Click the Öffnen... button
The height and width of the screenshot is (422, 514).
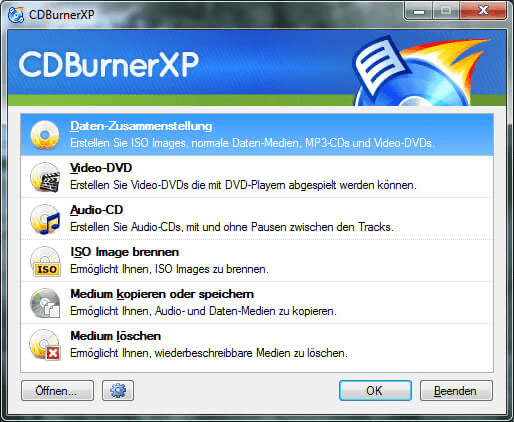pyautogui.click(x=57, y=391)
